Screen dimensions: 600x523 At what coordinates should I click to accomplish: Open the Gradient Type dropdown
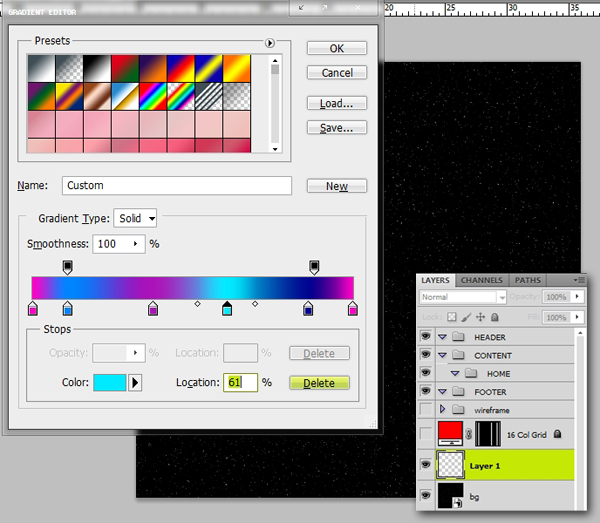tap(135, 218)
